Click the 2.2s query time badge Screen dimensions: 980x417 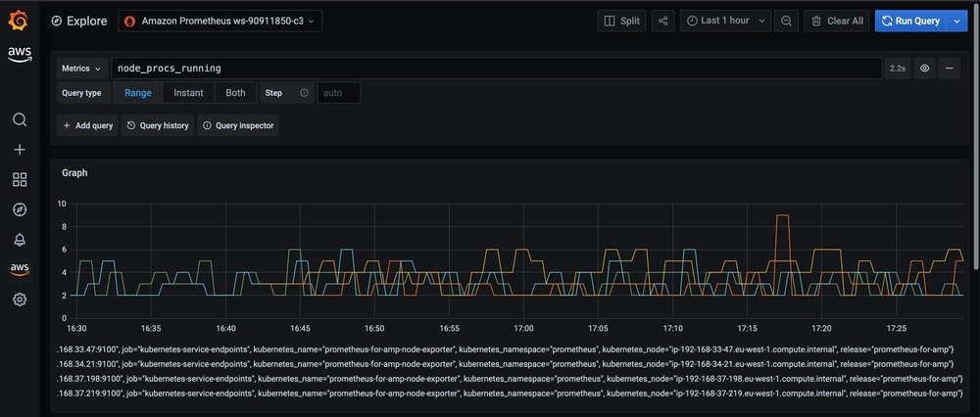pos(898,69)
